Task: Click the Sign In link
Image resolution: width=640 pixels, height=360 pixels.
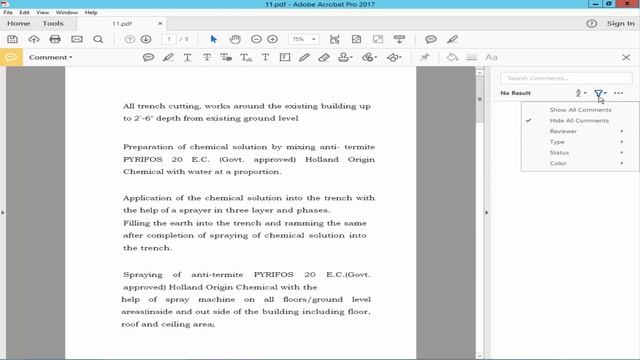Action: click(x=620, y=24)
